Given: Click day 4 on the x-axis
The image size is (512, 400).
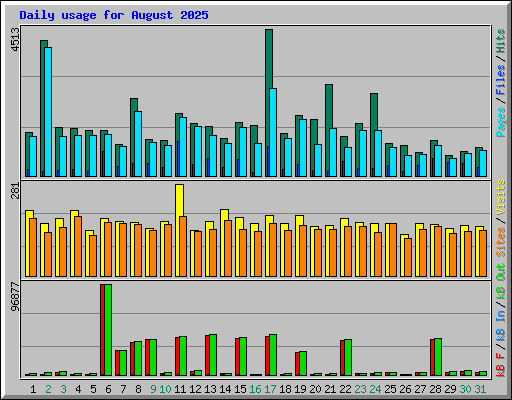Looking at the screenshot, I should coord(78,389).
